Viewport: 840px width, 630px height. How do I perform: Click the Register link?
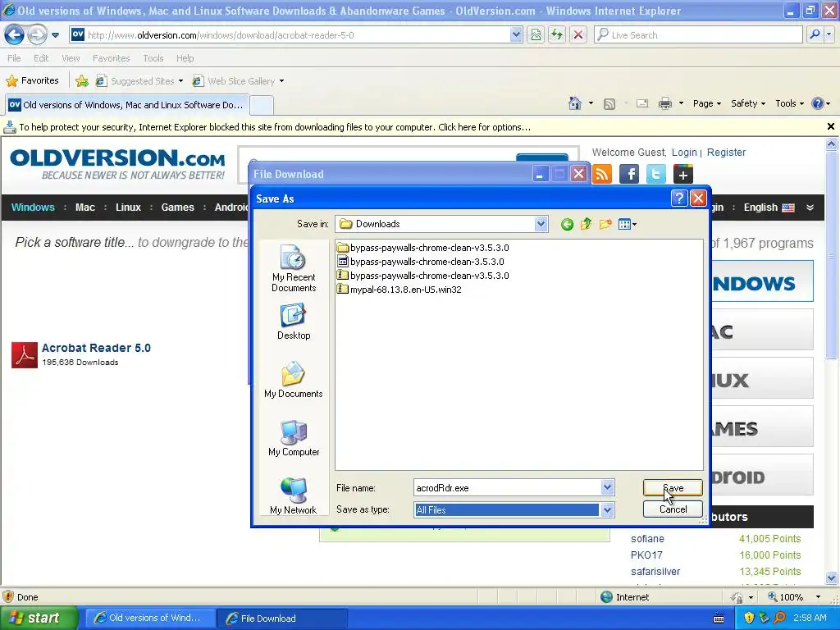coord(726,152)
